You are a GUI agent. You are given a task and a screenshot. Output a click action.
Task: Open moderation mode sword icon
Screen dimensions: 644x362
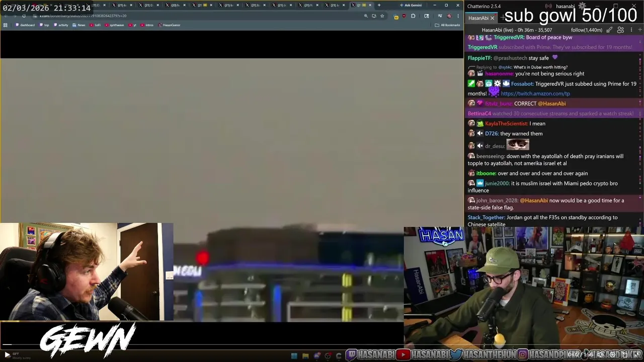point(609,30)
